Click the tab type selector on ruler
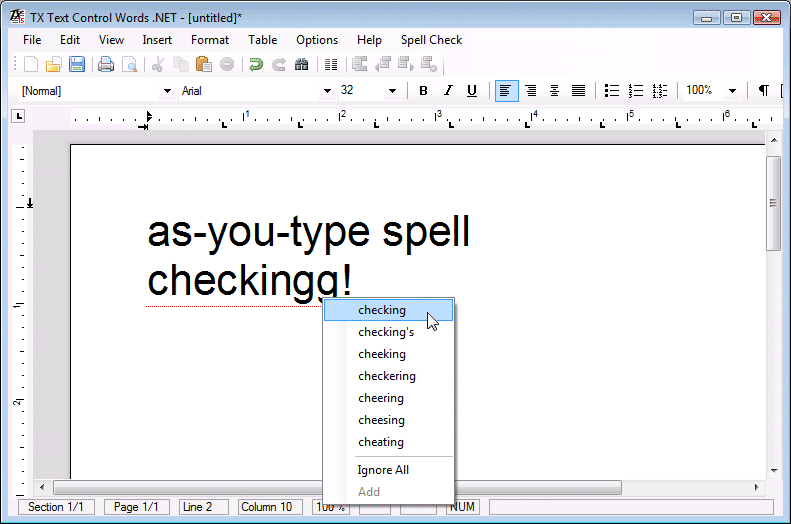791x524 pixels. tap(18, 117)
